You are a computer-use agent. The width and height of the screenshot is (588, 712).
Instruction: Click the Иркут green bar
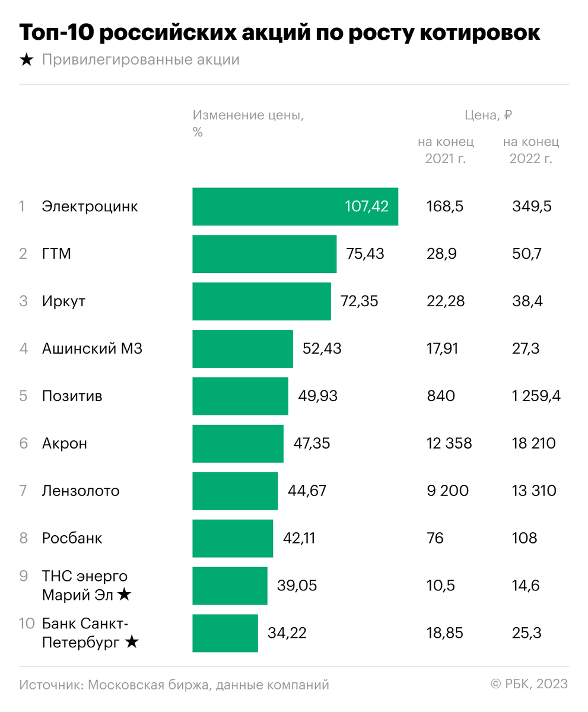(x=262, y=301)
